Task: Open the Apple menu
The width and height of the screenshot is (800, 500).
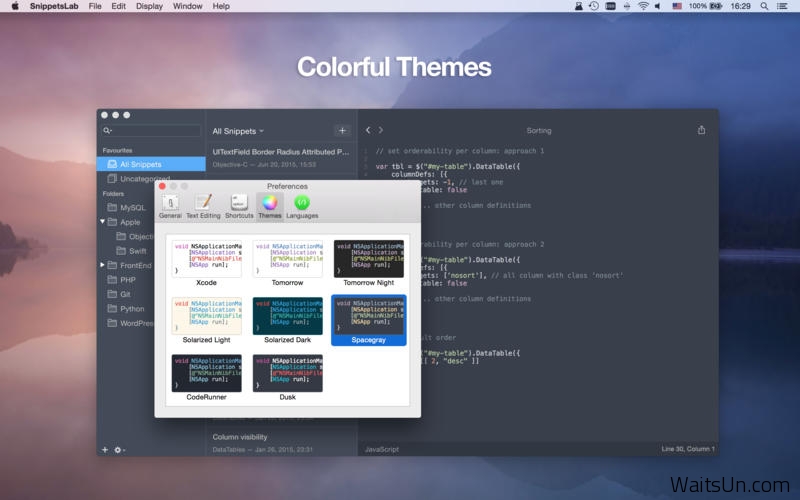Action: [15, 6]
